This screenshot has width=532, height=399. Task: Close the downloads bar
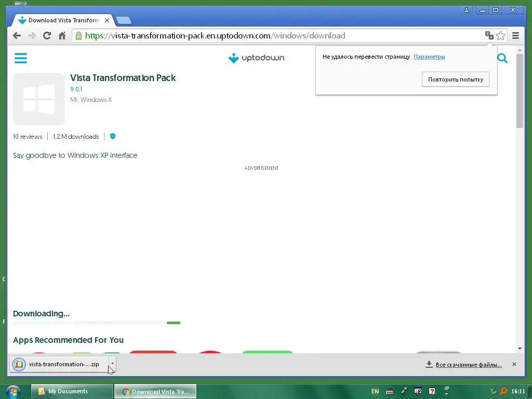tap(514, 364)
